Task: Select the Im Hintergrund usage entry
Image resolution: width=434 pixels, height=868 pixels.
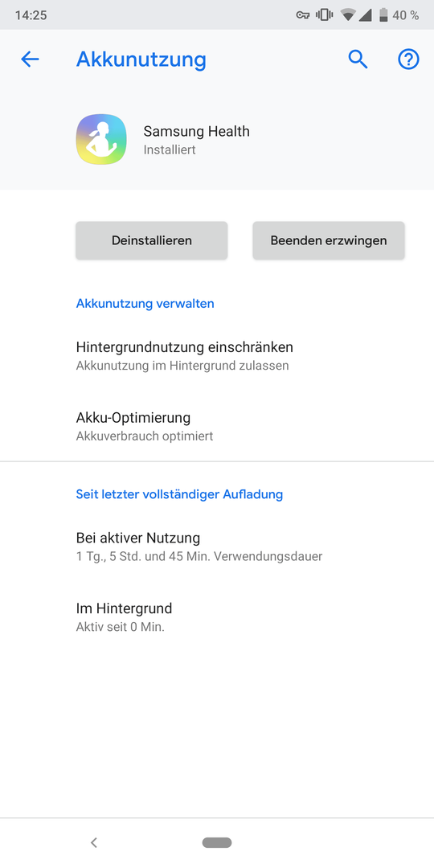Action: coord(217,617)
